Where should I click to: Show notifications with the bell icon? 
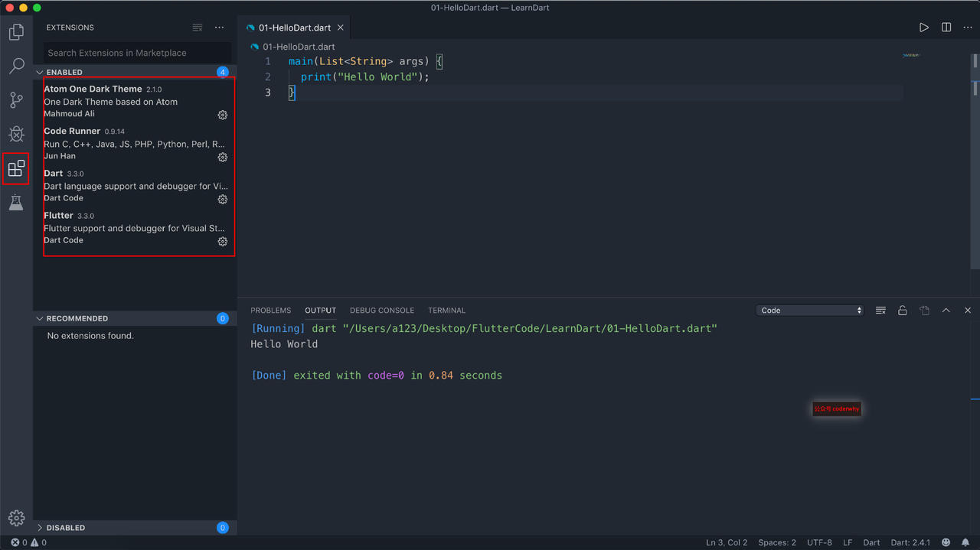[966, 542]
